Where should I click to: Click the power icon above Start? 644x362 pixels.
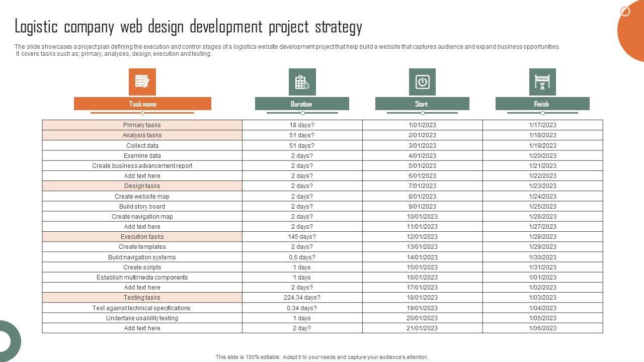click(422, 82)
